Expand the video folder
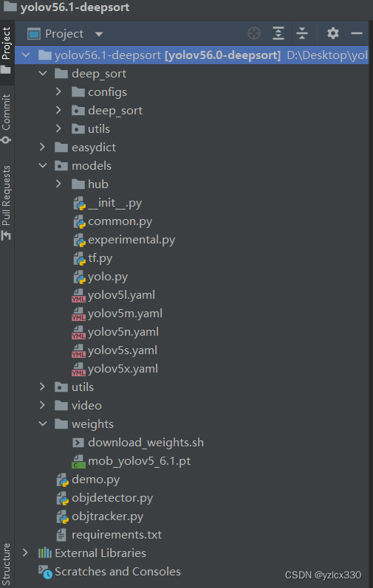 42,405
